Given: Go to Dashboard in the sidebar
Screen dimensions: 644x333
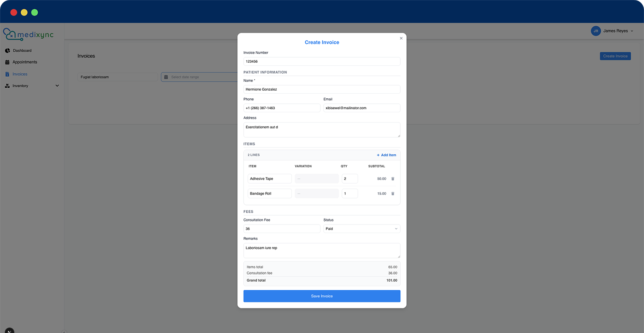Looking at the screenshot, I should [x=22, y=50].
